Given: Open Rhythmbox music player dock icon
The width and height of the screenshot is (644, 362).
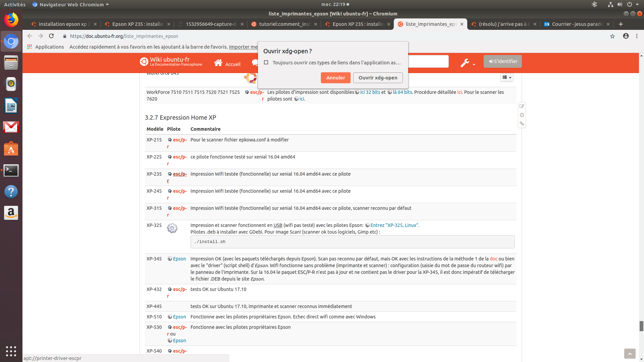Looking at the screenshot, I should coord(11,84).
